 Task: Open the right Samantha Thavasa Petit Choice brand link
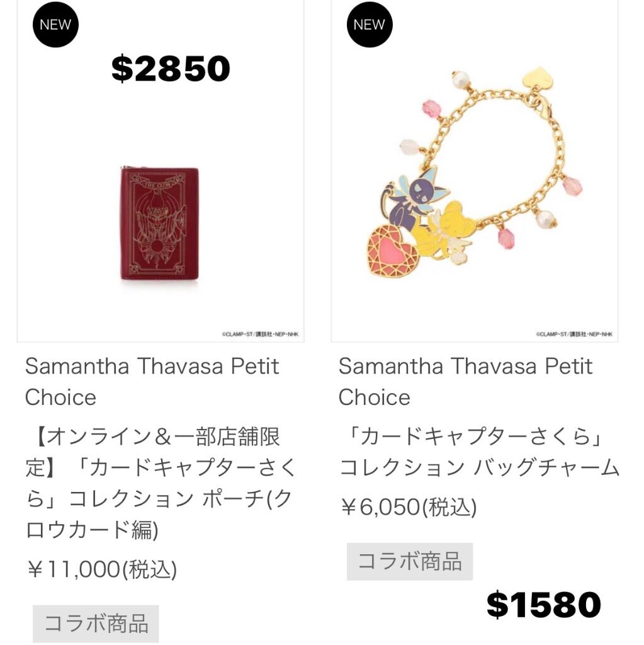[465, 381]
